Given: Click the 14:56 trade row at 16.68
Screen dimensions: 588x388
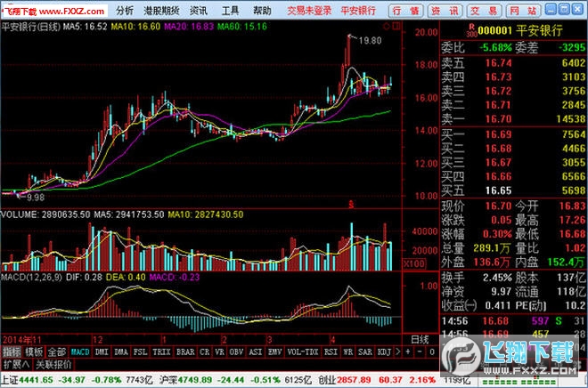Looking at the screenshot, I should [x=513, y=321].
